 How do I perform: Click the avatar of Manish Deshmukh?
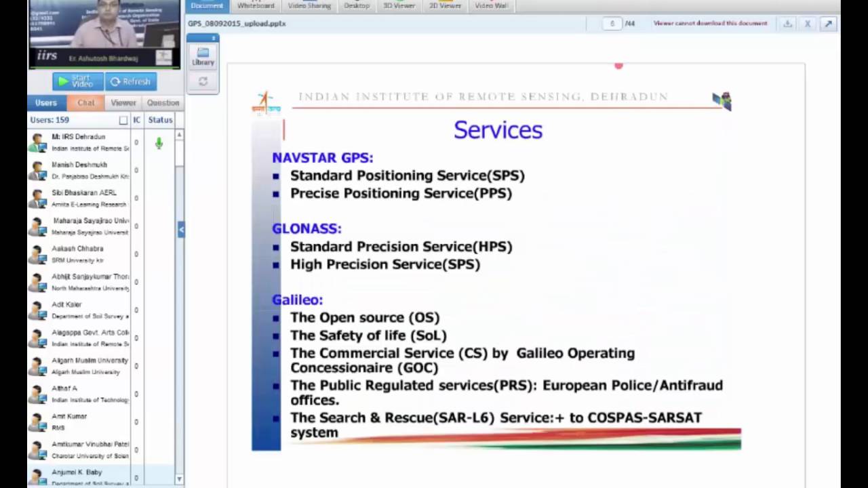pyautogui.click(x=38, y=171)
